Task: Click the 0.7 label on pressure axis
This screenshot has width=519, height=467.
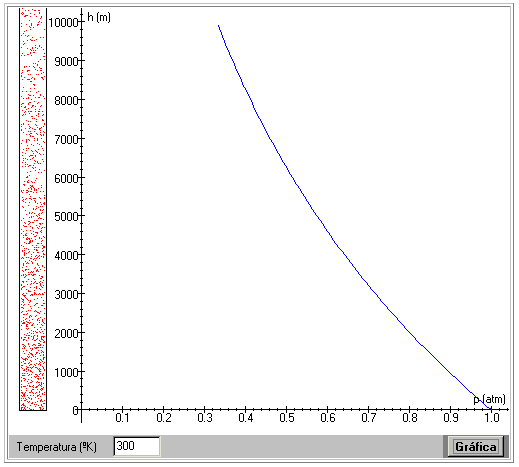Action: [x=369, y=418]
